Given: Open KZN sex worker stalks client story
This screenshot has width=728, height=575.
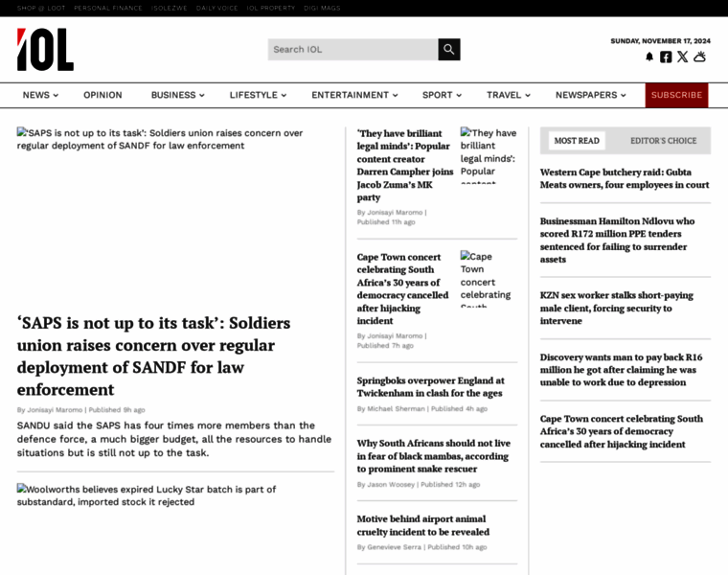Looking at the screenshot, I should (617, 308).
